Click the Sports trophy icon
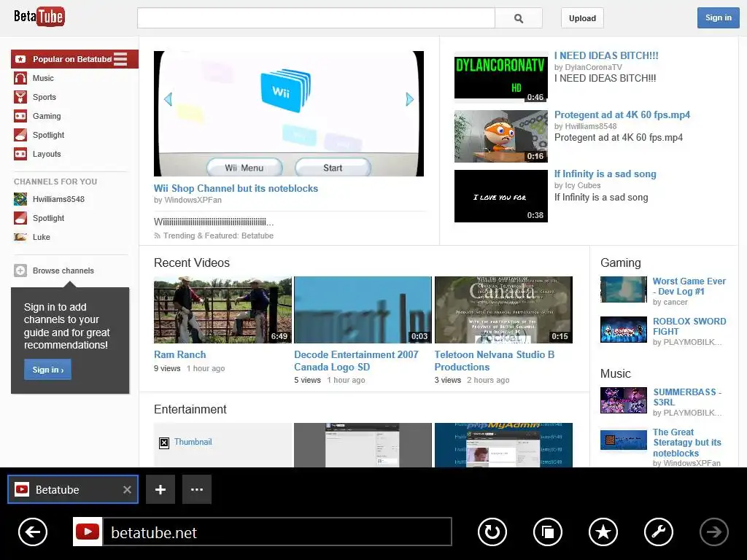The height and width of the screenshot is (560, 747). (x=20, y=97)
